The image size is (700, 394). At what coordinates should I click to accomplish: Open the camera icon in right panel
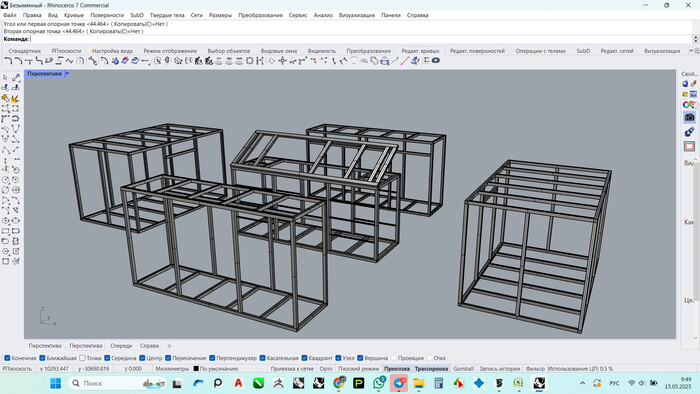tap(689, 117)
